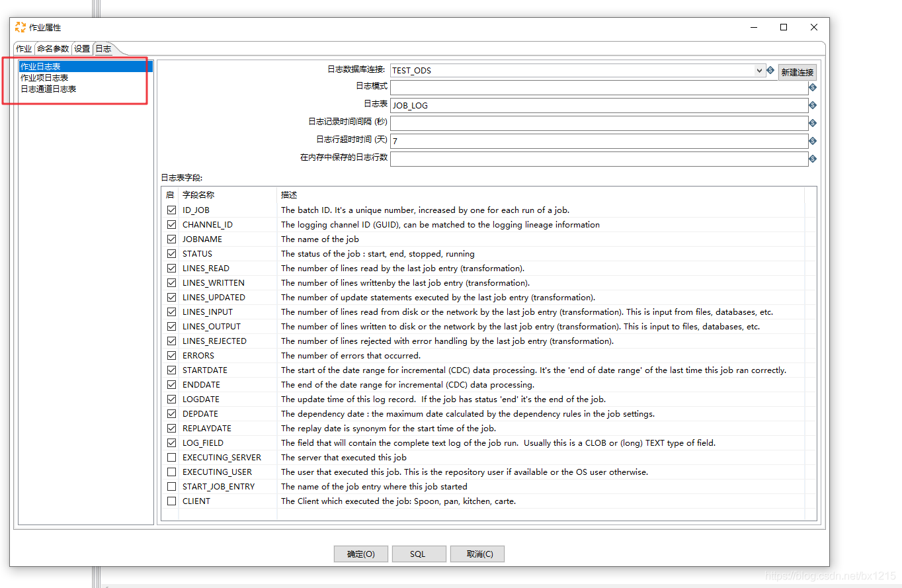Click the SQL button
This screenshot has width=902, height=588.
(419, 554)
